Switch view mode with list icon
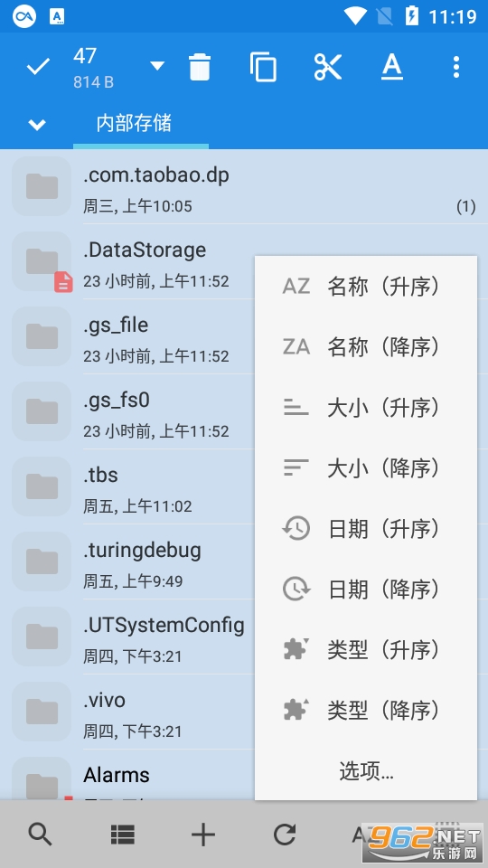 (x=122, y=834)
